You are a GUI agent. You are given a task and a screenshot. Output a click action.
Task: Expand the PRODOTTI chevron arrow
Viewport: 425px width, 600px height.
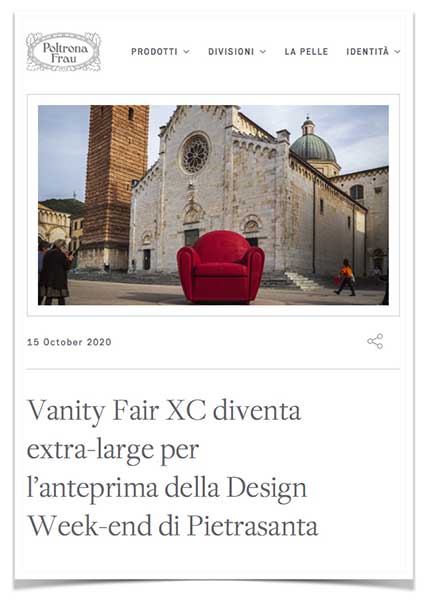186,52
